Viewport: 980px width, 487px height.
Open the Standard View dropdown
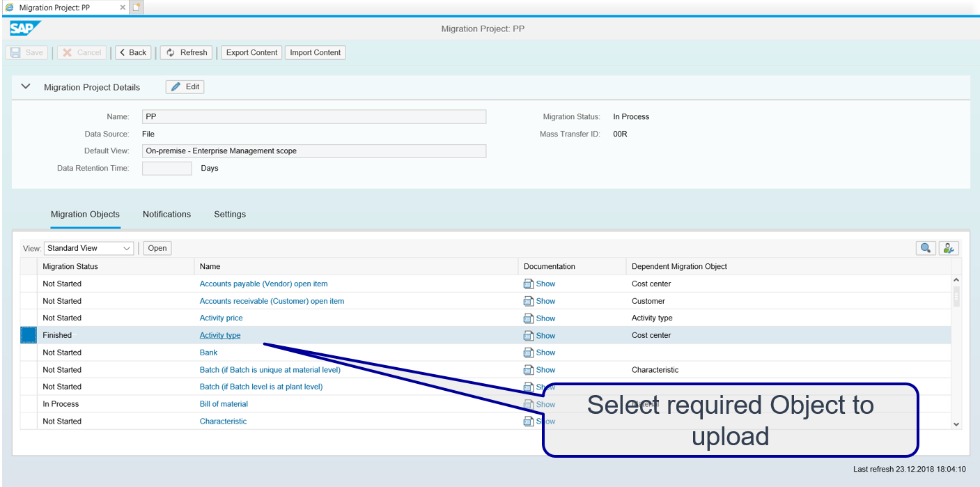(88, 248)
